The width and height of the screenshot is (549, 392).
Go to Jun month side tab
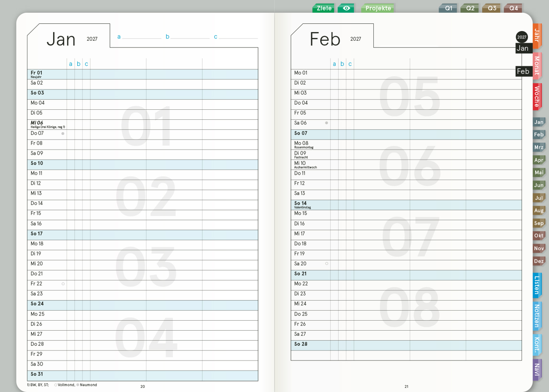tap(539, 185)
